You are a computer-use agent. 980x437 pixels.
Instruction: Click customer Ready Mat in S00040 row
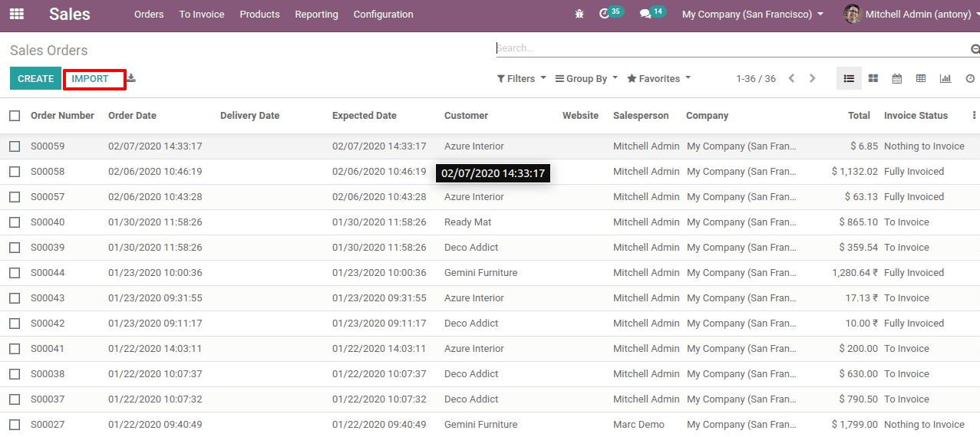pos(468,222)
